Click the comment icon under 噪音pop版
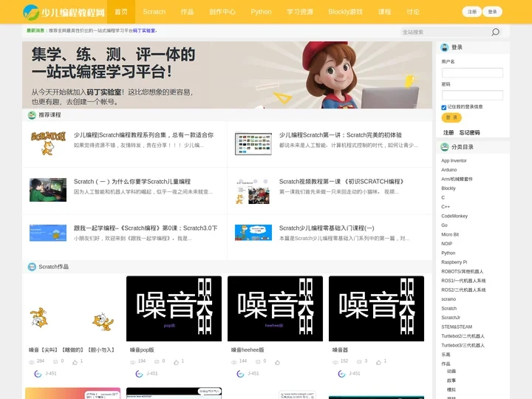 [157, 361]
